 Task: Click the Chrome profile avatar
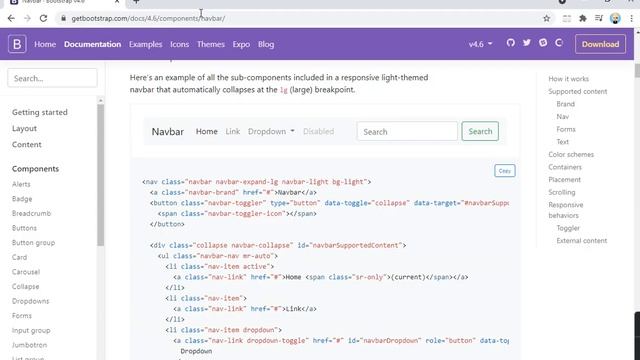point(615,18)
